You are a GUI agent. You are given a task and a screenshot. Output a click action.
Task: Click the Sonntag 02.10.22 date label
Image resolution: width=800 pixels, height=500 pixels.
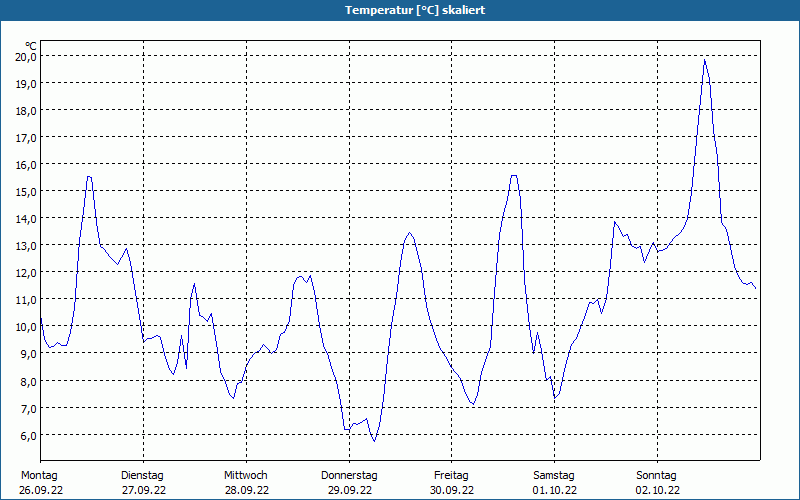657,483
